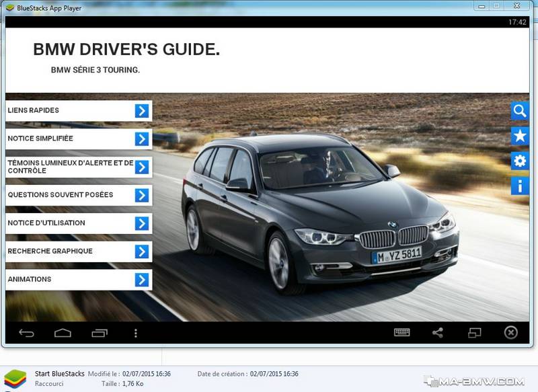
Task: Open recent apps icon
Action: pyautogui.click(x=100, y=333)
